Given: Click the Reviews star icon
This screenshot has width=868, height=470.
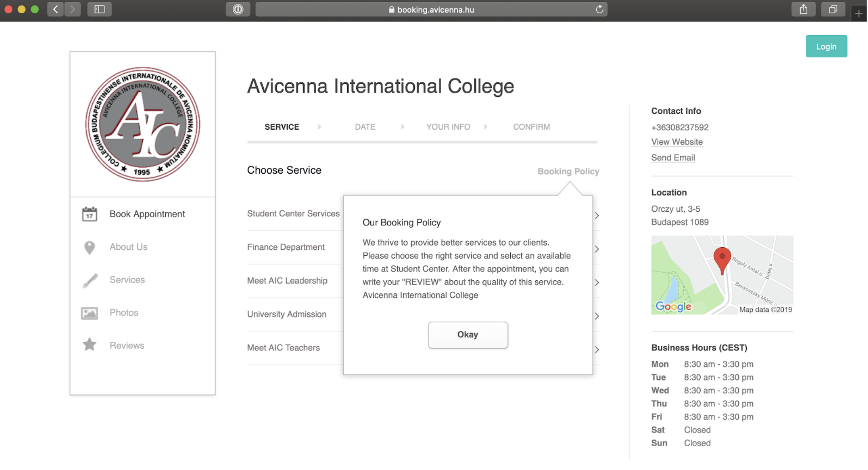Looking at the screenshot, I should tap(89, 345).
